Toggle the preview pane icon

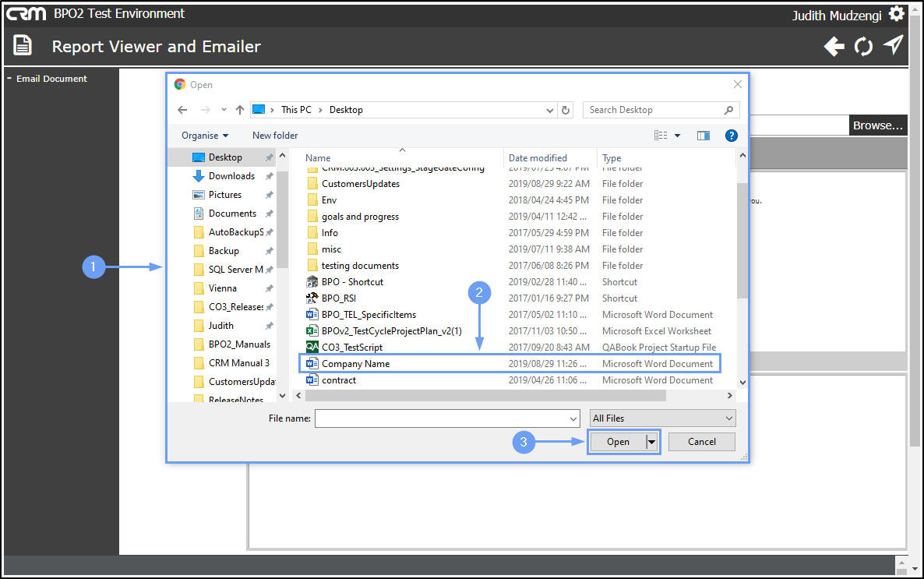703,136
